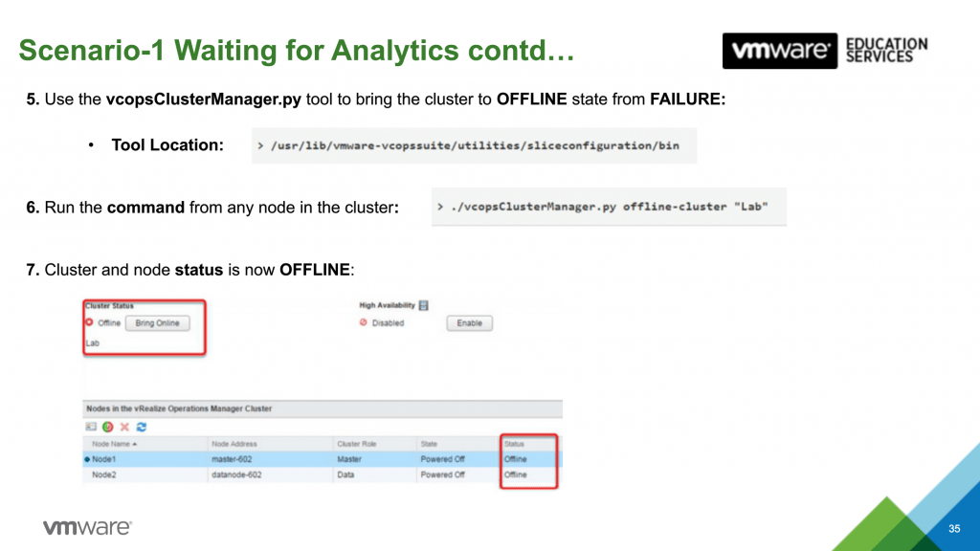
Task: Click the green power node toolbar icon
Action: pos(108,427)
